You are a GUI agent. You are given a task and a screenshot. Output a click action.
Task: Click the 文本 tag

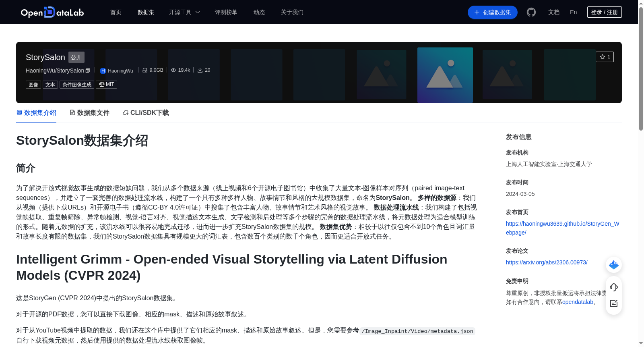click(50, 85)
